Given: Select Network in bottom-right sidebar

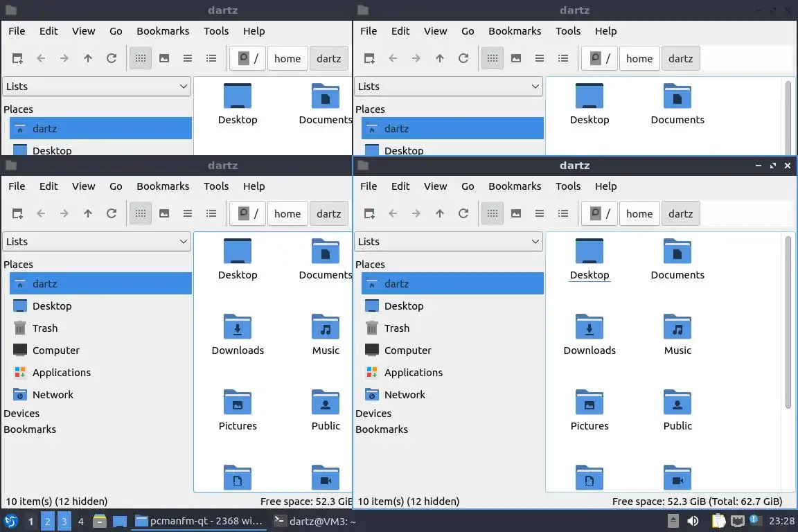Looking at the screenshot, I should pos(452,395).
